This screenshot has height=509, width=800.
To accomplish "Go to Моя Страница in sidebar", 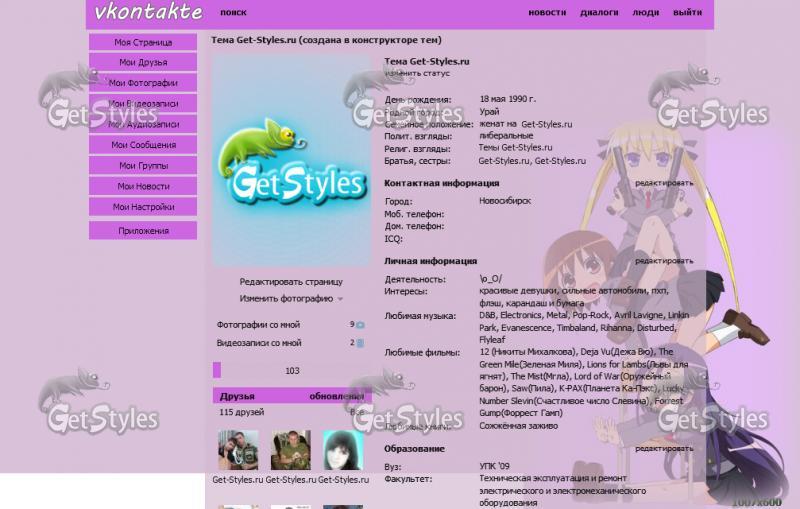I will tap(143, 42).
